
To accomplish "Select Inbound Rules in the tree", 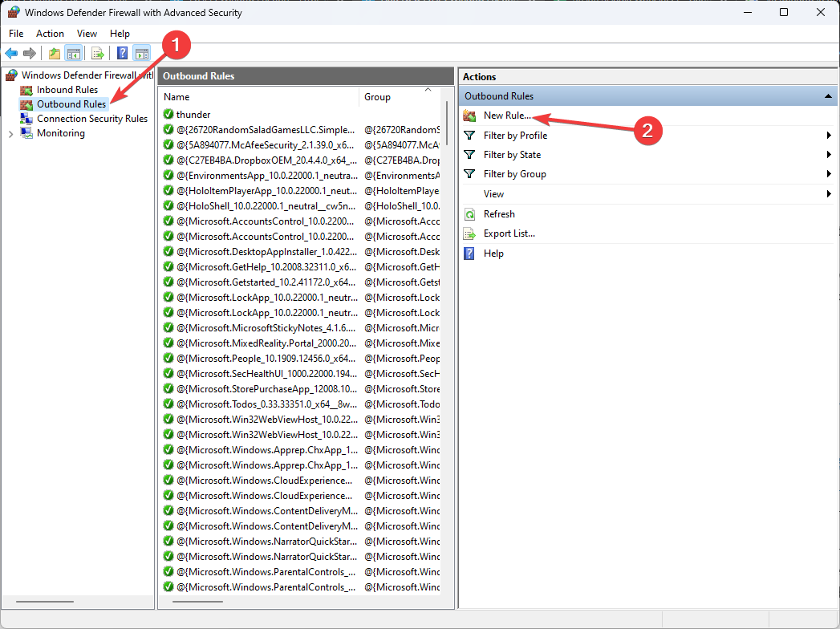I will point(67,90).
